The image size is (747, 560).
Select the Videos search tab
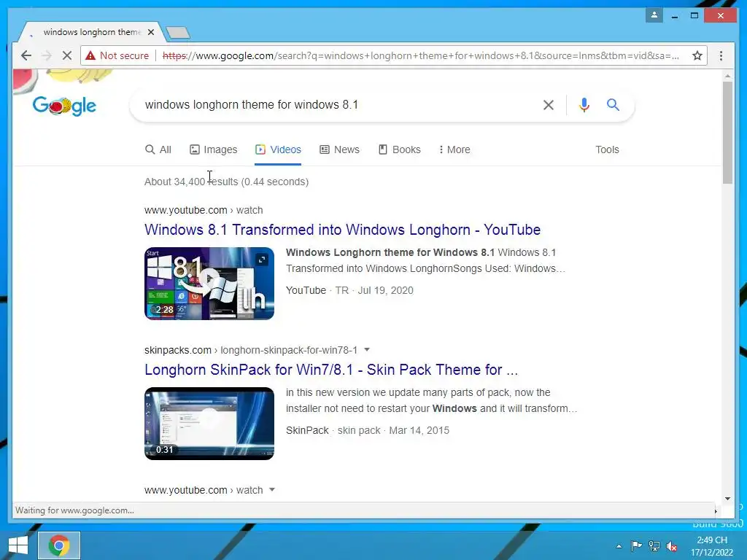pyautogui.click(x=278, y=149)
